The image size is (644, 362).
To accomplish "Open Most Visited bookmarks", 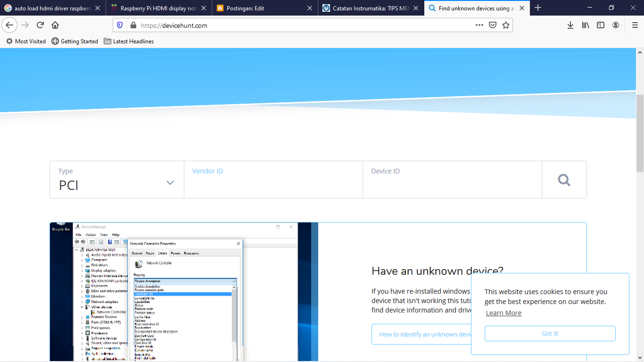I will click(x=26, y=41).
